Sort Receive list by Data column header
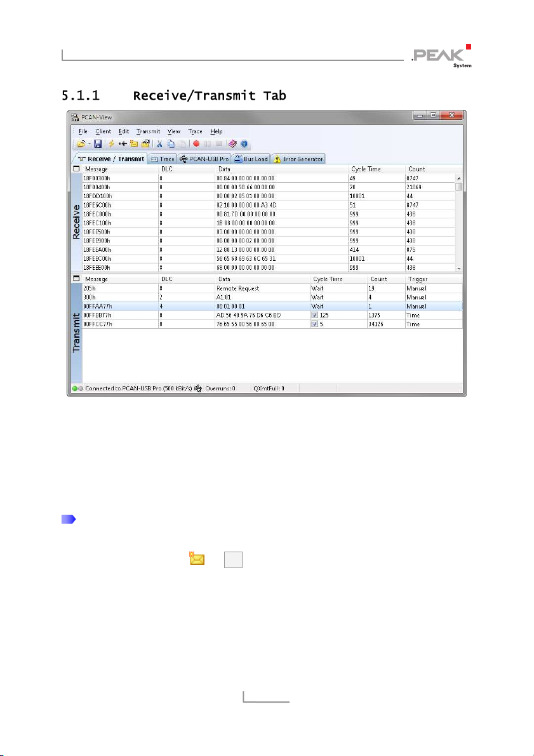This screenshot has width=534, height=756. (x=282, y=169)
